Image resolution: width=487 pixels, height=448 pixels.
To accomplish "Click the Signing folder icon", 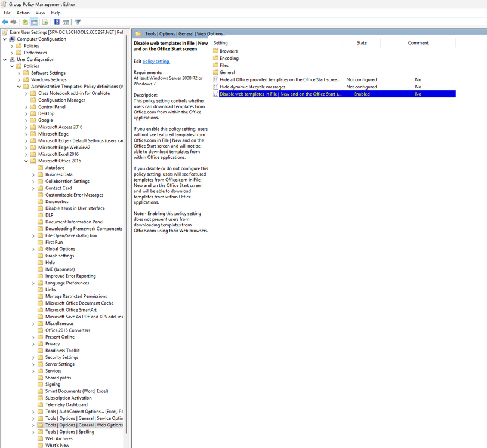I will pyautogui.click(x=41, y=384).
